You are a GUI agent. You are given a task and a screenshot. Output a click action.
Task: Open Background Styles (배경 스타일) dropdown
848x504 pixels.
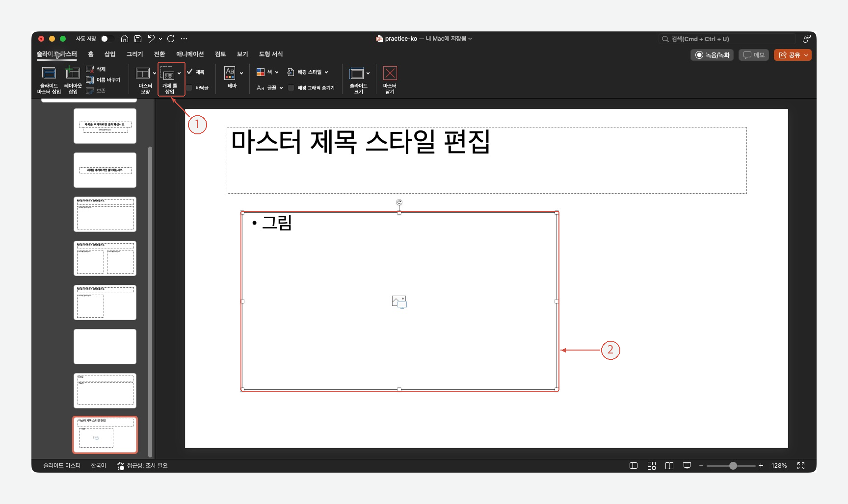(326, 72)
